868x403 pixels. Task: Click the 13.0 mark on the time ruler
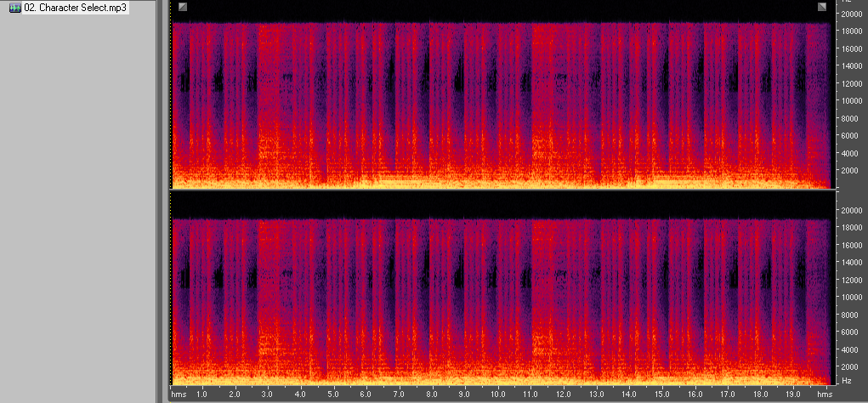595,394
